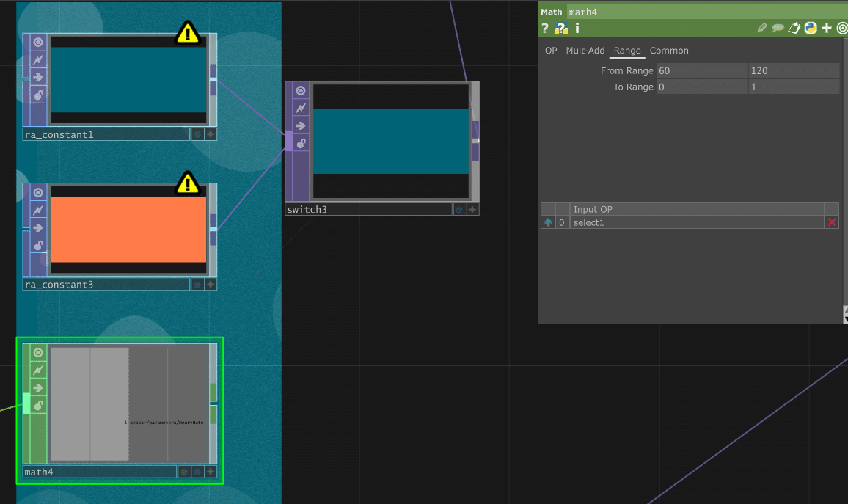Click the warning triangle on ra_constant3
The height and width of the screenshot is (504, 848).
188,183
